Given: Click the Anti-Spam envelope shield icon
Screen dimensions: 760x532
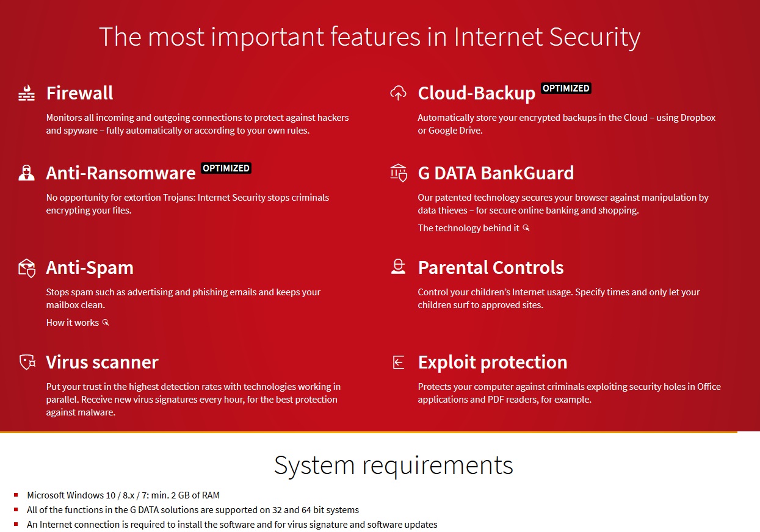Looking at the screenshot, I should point(26,268).
